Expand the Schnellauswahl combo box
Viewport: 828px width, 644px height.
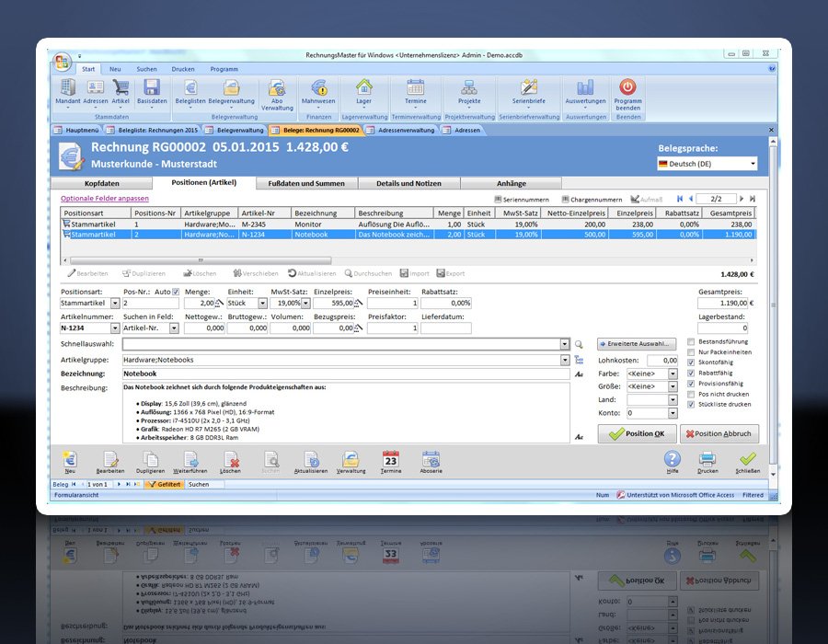pos(565,344)
